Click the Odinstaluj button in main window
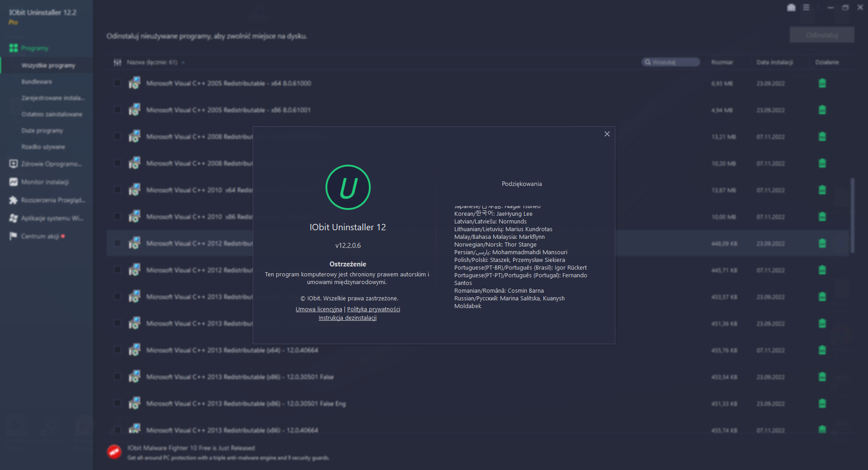Viewport: 868px width, 470px height. coord(822,35)
